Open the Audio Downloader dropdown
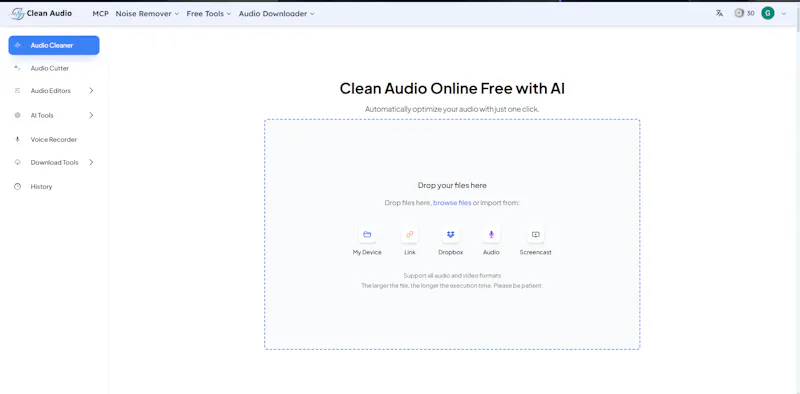The width and height of the screenshot is (800, 394). point(277,14)
